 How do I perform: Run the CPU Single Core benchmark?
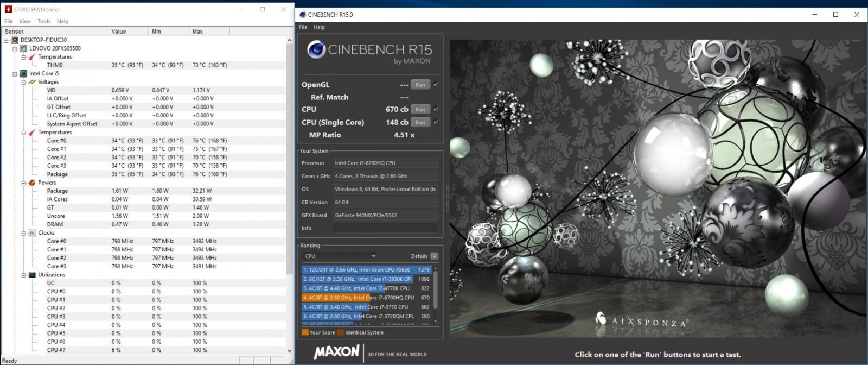coord(420,122)
